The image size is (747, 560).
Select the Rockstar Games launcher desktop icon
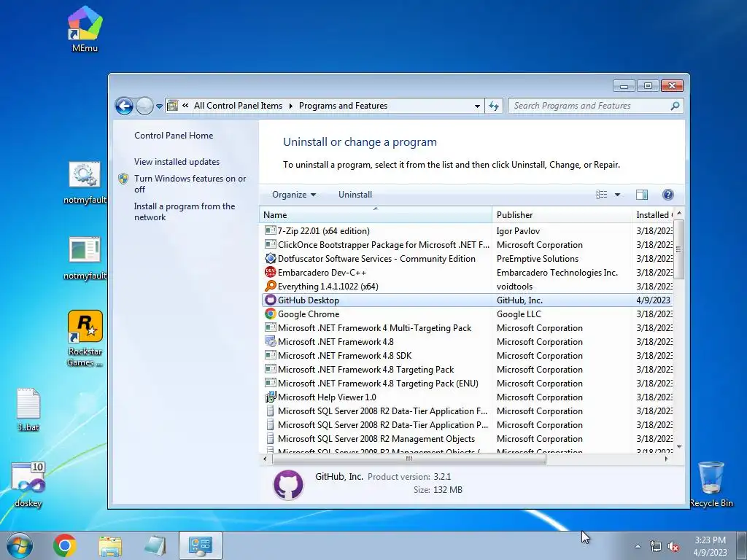(85, 338)
